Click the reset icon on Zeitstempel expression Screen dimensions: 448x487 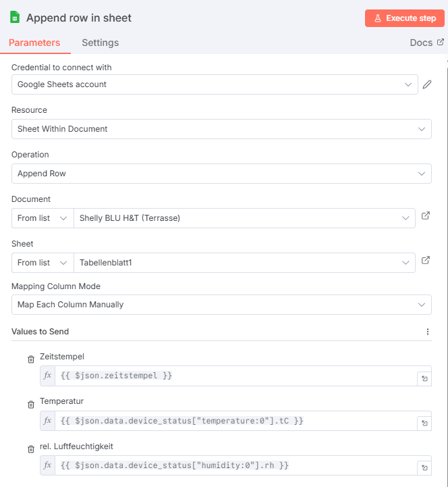click(x=424, y=380)
